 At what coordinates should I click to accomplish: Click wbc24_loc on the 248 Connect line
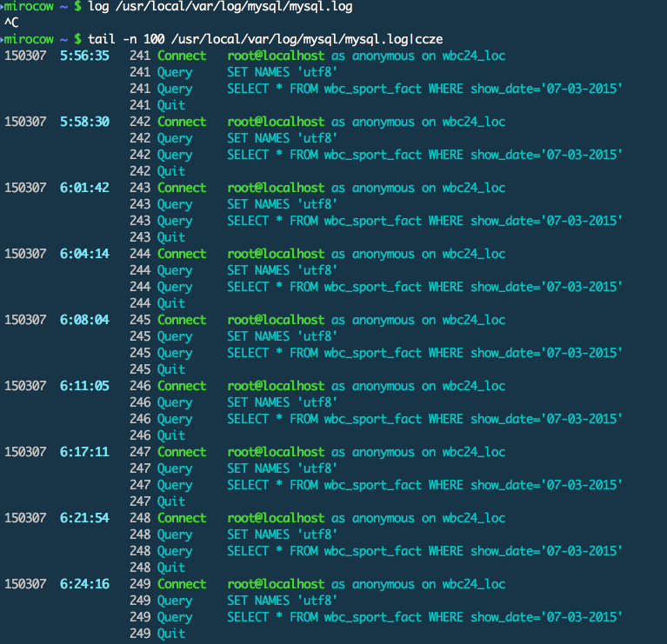coord(473,518)
